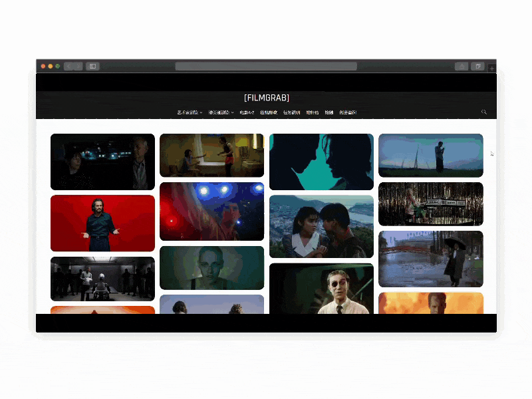The height and width of the screenshot is (399, 532).
Task: Show all tabs with the tab overview icon
Action: coord(477,66)
